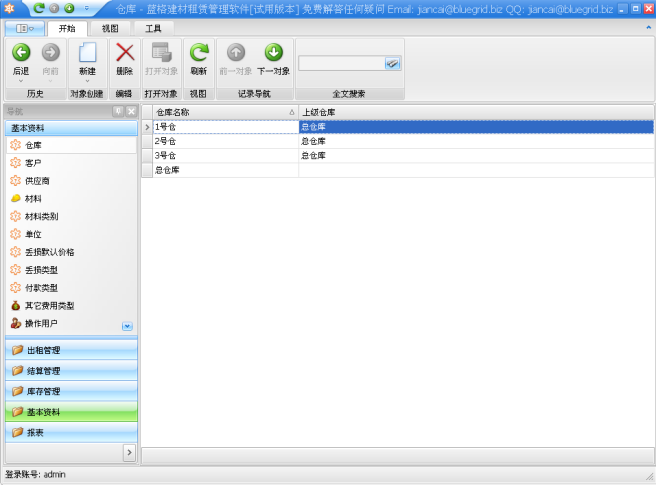Open 供应商 in the navigation list
Screen dimensions: 656x485
tap(71, 181)
